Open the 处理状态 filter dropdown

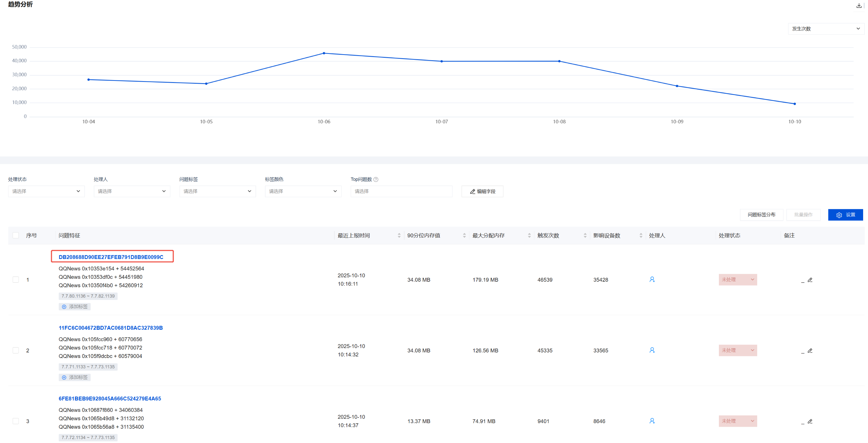[46, 191]
